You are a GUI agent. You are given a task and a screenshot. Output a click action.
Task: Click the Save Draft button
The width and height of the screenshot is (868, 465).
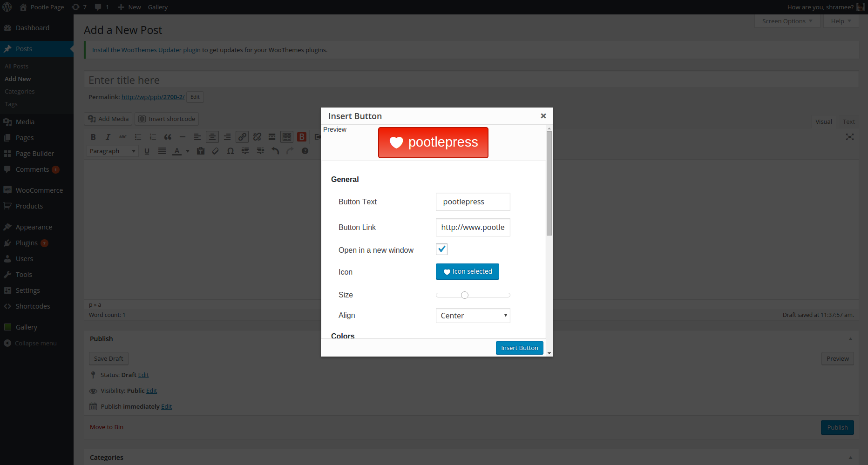point(108,358)
